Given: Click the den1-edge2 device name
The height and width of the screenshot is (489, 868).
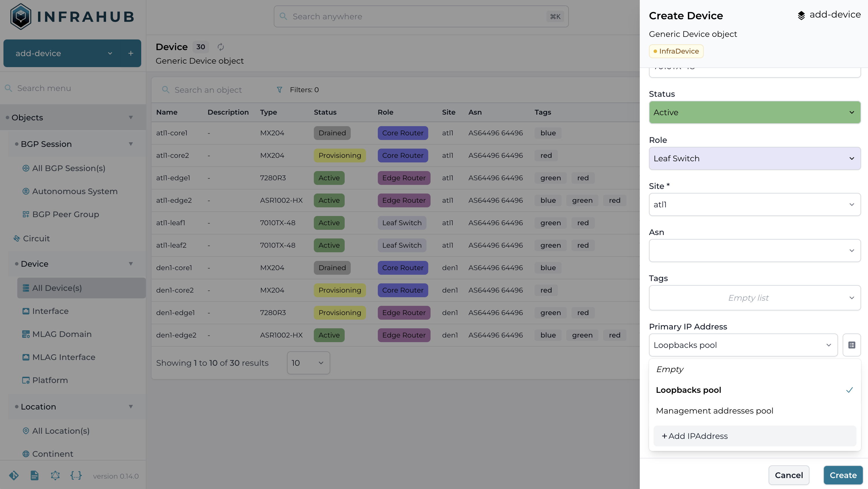Looking at the screenshot, I should (176, 335).
